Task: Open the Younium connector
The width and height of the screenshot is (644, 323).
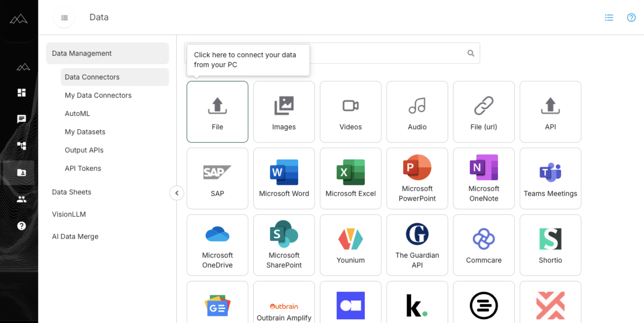Action: pyautogui.click(x=350, y=245)
